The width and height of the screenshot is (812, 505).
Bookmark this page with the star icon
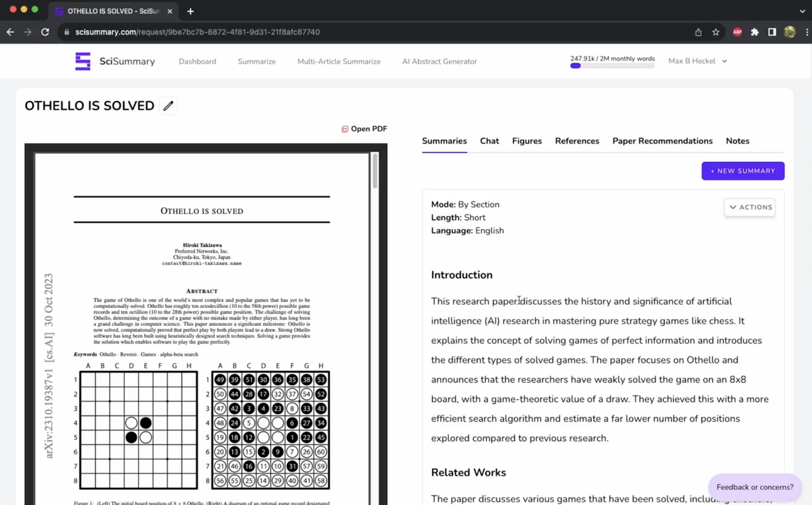tap(716, 32)
